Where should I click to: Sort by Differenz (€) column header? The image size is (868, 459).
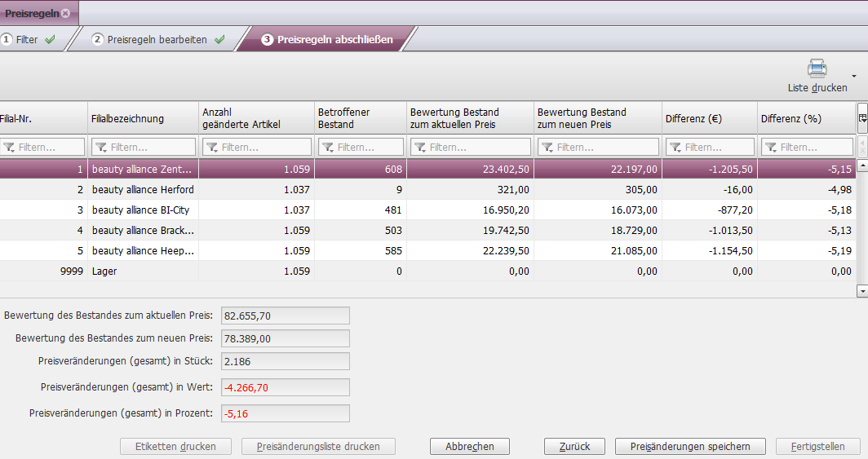tap(709, 118)
